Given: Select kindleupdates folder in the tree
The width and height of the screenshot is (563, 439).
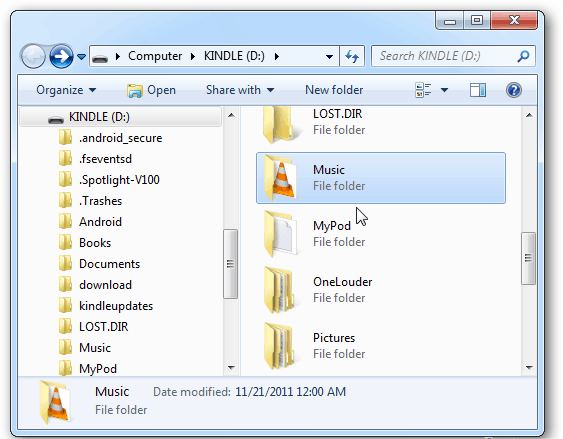Looking at the screenshot, I should coord(116,306).
